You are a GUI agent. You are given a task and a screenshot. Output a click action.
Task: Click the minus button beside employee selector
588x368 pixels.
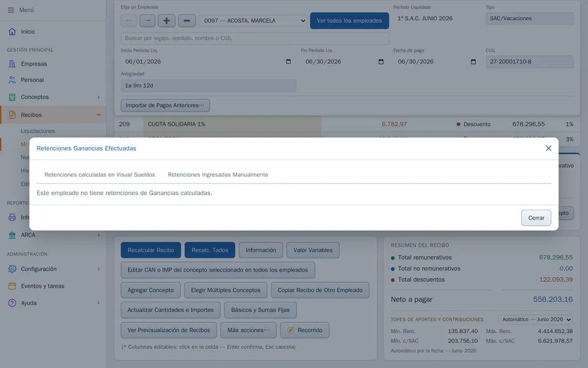coord(187,21)
